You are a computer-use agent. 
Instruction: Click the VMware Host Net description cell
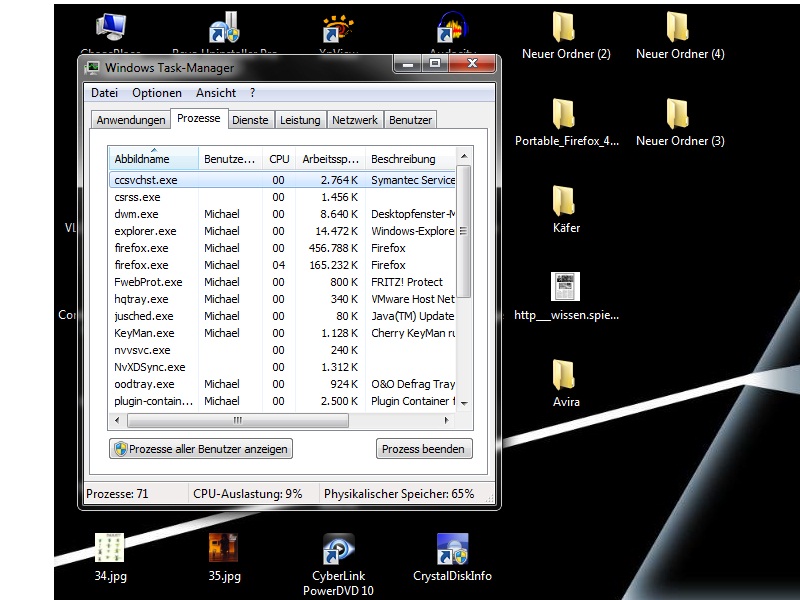click(x=412, y=299)
